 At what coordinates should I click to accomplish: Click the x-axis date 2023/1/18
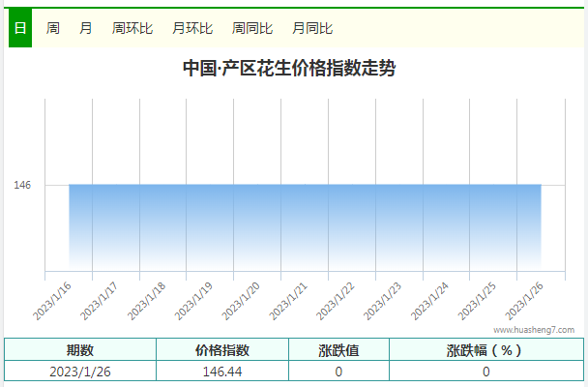[x=146, y=302]
